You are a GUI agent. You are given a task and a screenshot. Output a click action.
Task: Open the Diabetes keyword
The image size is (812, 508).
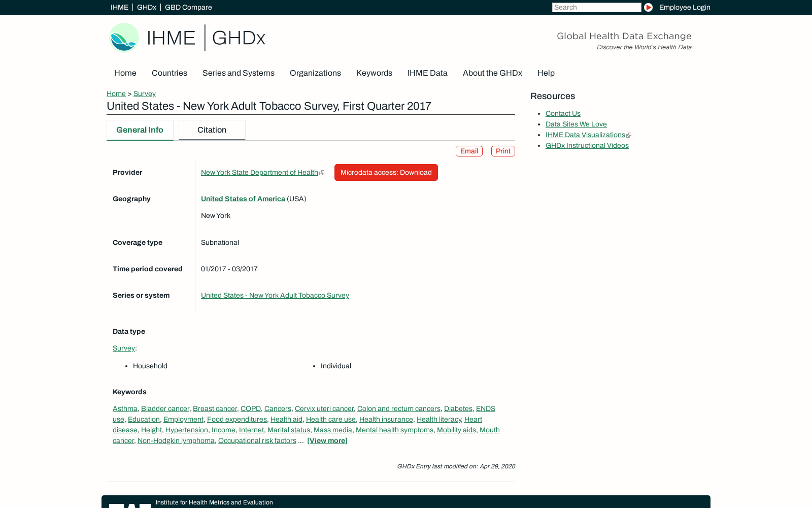[458, 408]
